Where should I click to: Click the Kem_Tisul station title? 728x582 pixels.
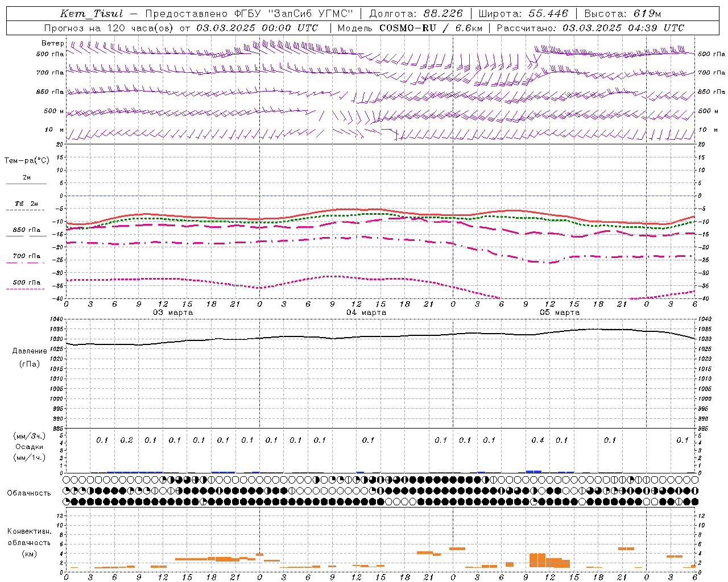click(x=91, y=14)
